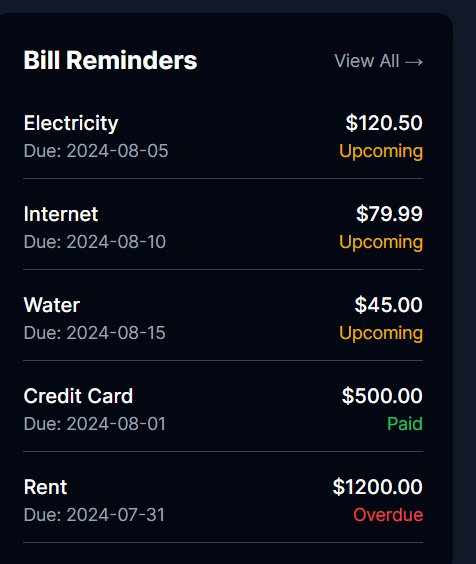476x564 pixels.
Task: Open the Internet bill entry
Action: pyautogui.click(x=223, y=228)
